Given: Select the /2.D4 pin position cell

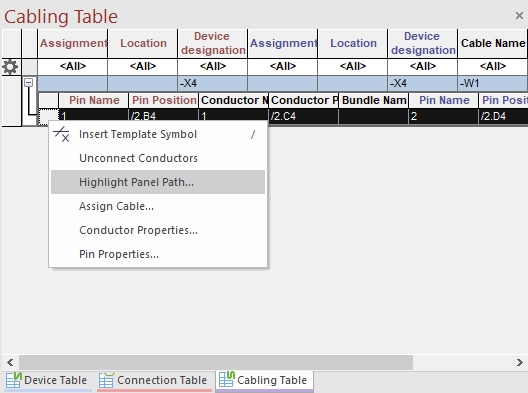Looking at the screenshot, I should (x=503, y=116).
